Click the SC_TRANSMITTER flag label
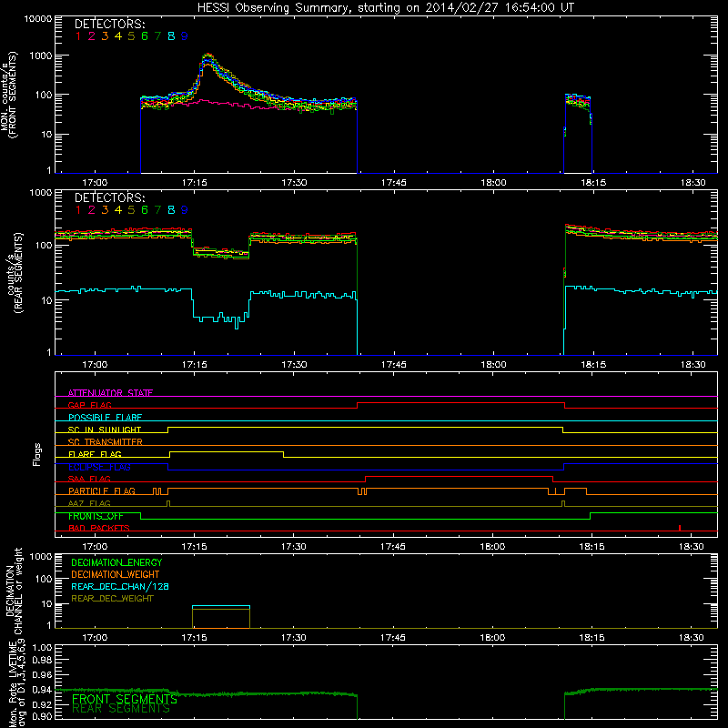 106,441
